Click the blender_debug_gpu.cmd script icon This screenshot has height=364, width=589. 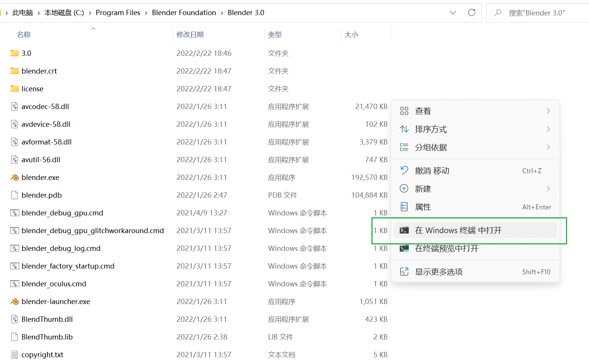click(15, 213)
